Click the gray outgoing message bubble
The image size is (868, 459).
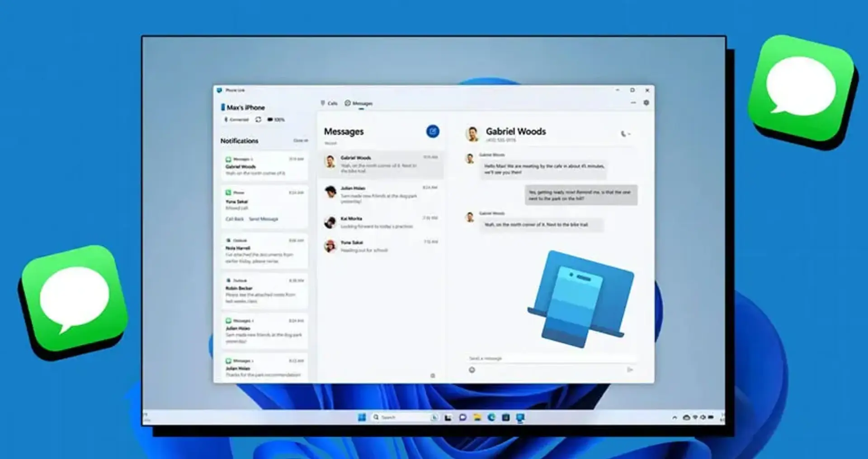(x=581, y=195)
